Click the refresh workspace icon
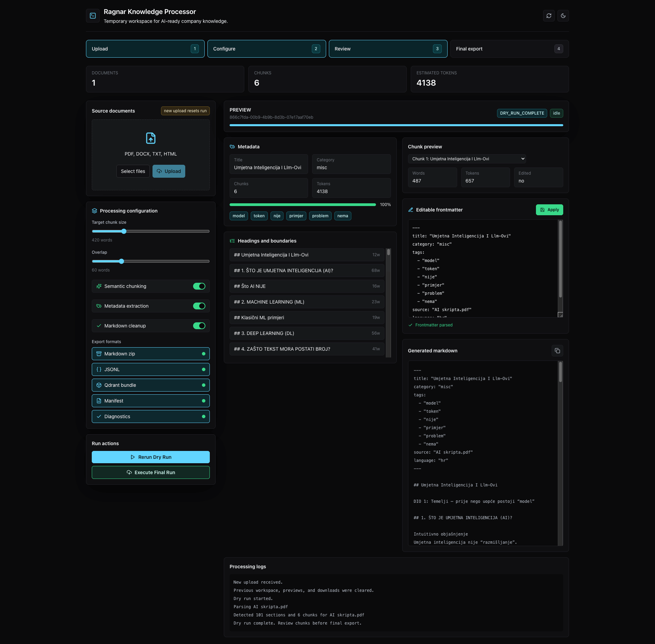 click(549, 16)
